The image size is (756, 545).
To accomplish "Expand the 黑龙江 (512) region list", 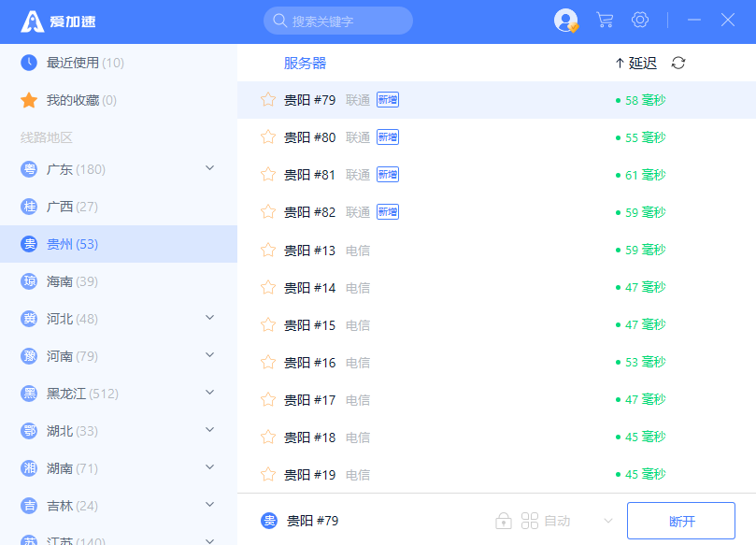I will point(209,392).
